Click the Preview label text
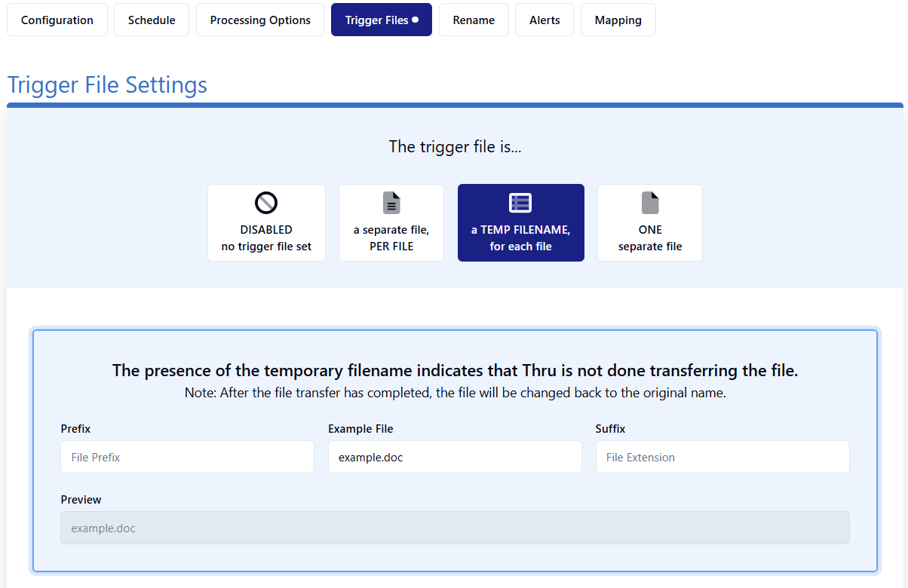Image resolution: width=908 pixels, height=588 pixels. [x=81, y=500]
